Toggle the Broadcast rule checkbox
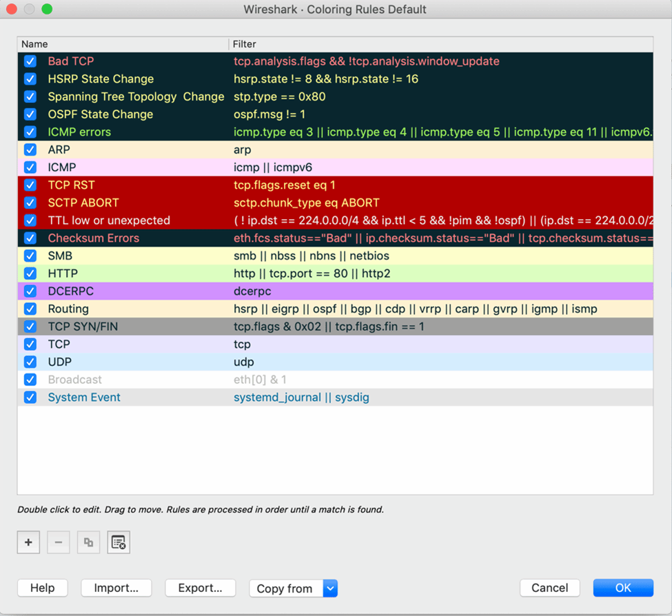This screenshot has width=672, height=616. click(30, 380)
